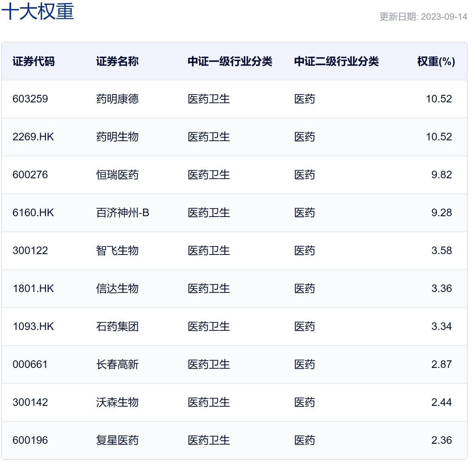Select stock code 300122
Viewport: 476px width, 462px height.
click(x=30, y=251)
